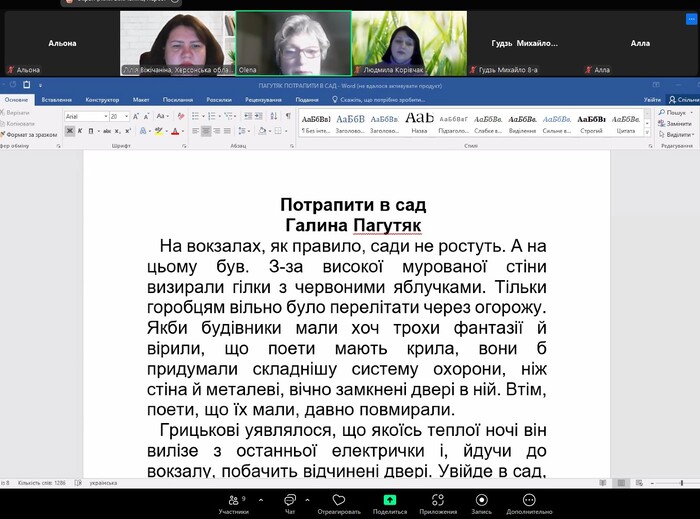Increase paragraph indent
This screenshot has width=700, height=519.
259,116
